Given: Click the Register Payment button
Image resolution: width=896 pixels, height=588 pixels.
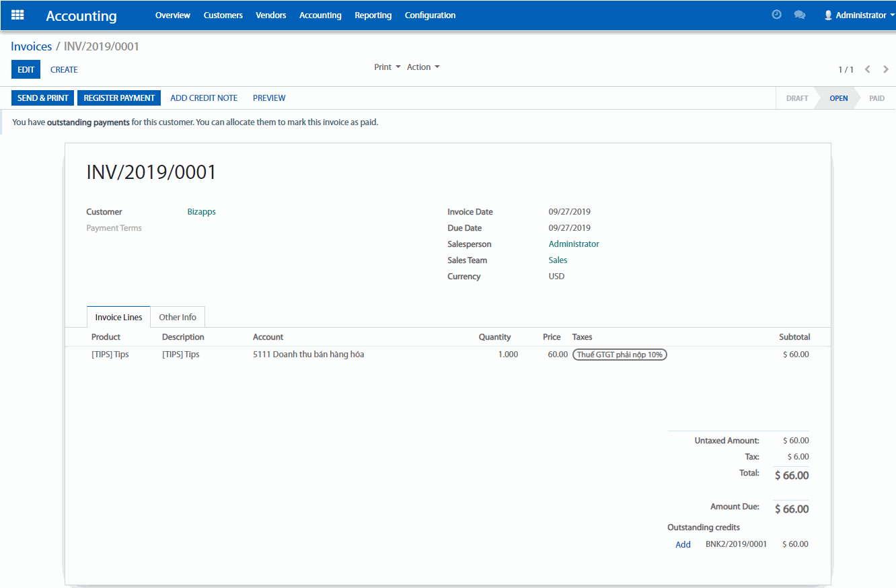Looking at the screenshot, I should (119, 98).
